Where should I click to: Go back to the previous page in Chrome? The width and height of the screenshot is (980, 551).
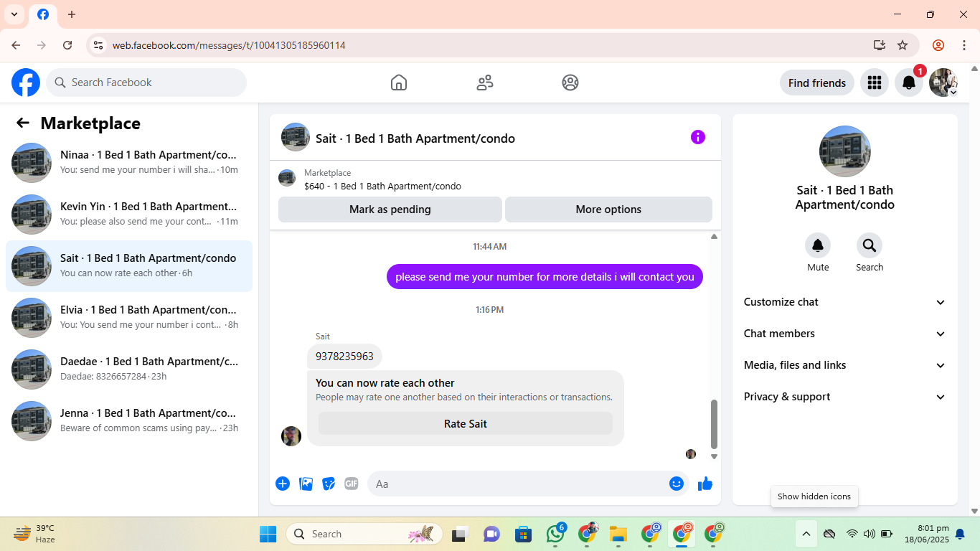click(16, 45)
